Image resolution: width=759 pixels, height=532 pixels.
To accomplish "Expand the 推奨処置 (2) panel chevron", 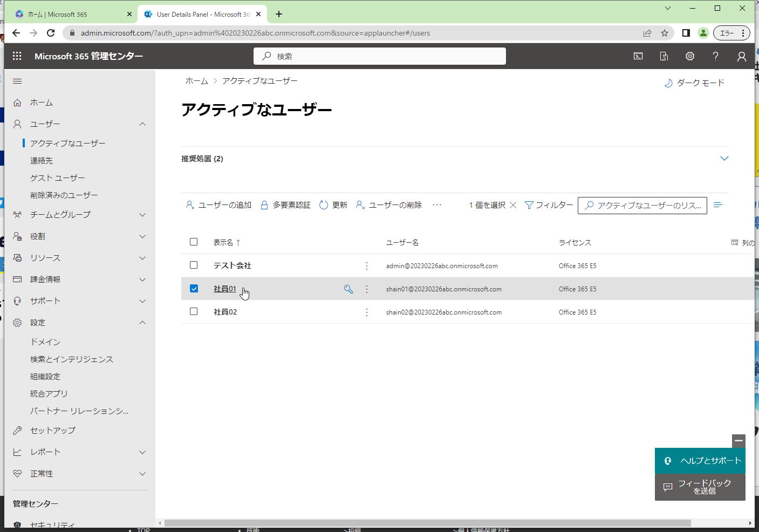I will (x=724, y=159).
